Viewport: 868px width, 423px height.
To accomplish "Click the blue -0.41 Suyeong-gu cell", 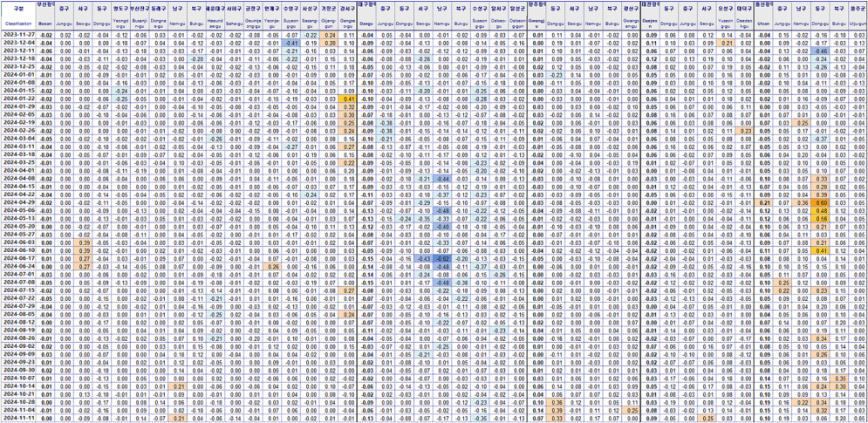I will click(x=291, y=43).
